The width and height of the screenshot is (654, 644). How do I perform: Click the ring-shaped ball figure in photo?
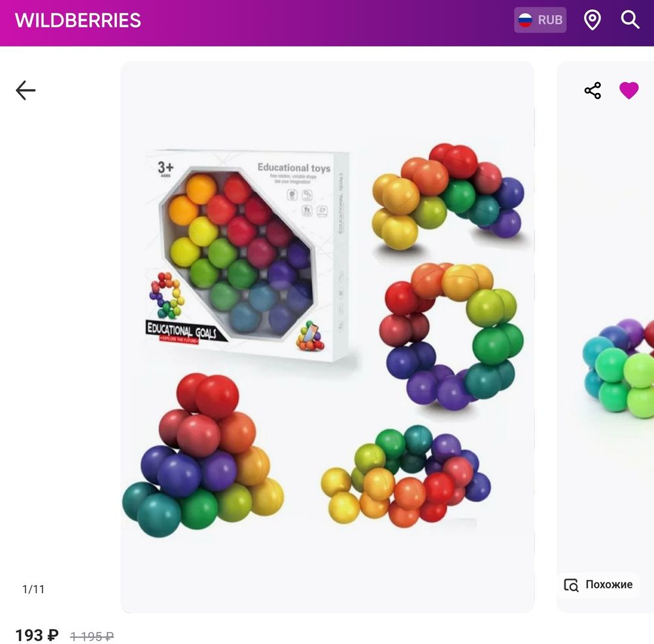[x=451, y=336]
